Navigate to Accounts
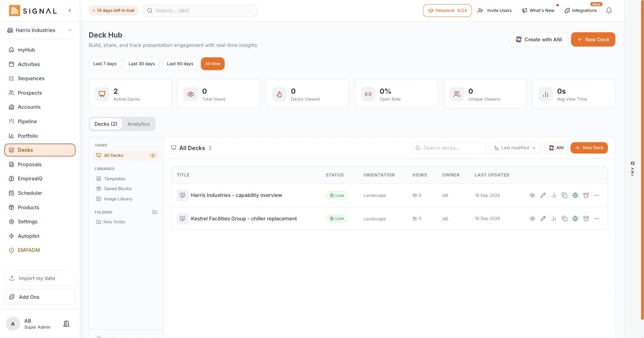 [x=40, y=107]
